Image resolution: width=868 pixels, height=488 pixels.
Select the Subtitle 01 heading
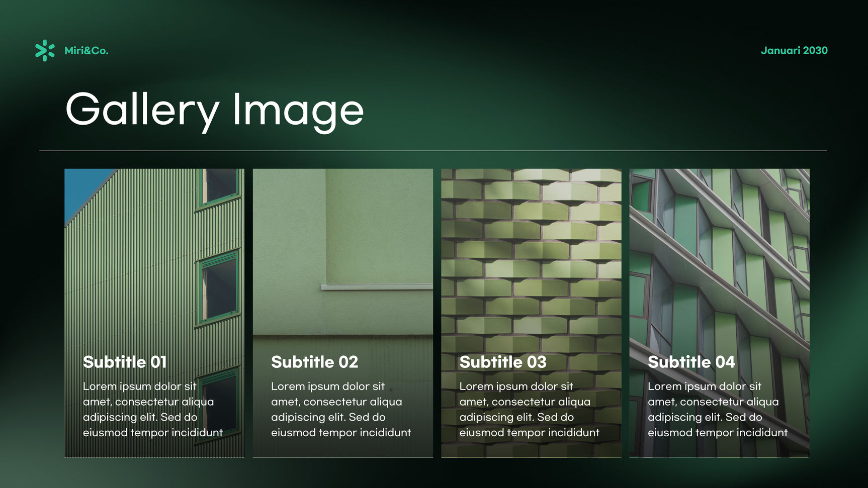(125, 362)
